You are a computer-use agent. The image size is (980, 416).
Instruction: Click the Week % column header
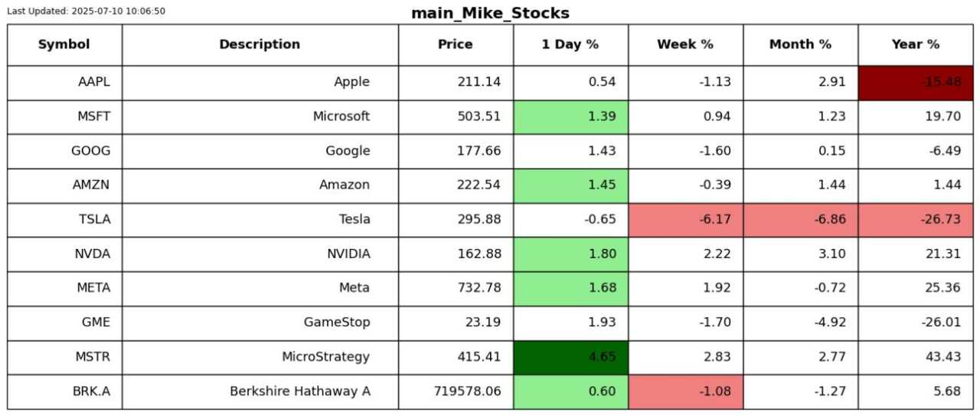(x=686, y=44)
